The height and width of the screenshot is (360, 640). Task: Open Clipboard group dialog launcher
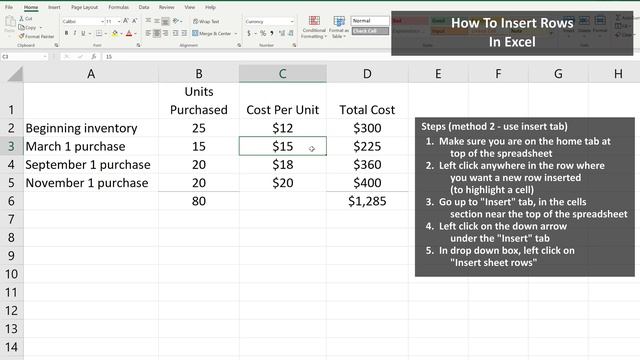click(56, 45)
